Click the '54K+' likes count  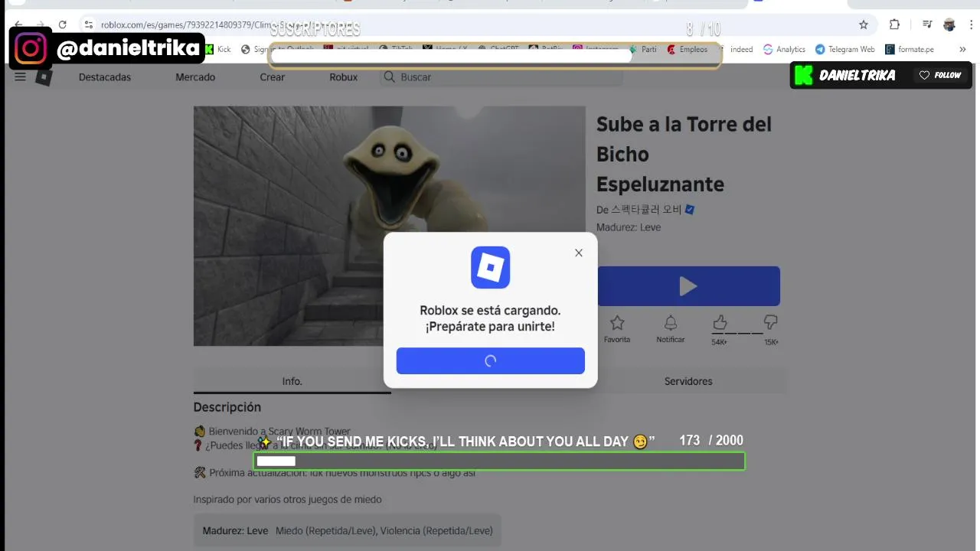coord(720,342)
